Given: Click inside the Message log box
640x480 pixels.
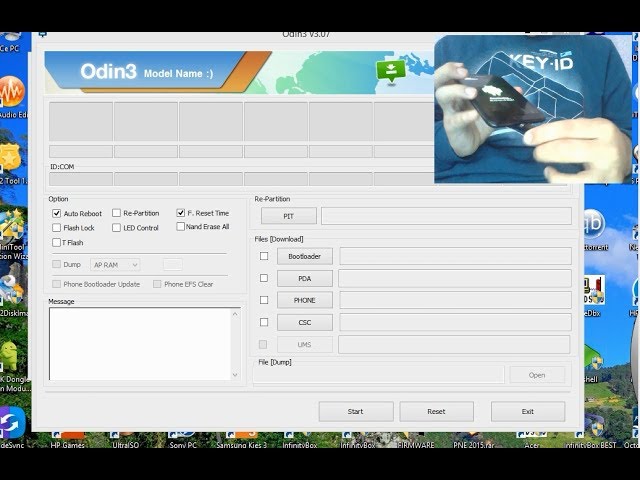Looking at the screenshot, I should [140, 344].
